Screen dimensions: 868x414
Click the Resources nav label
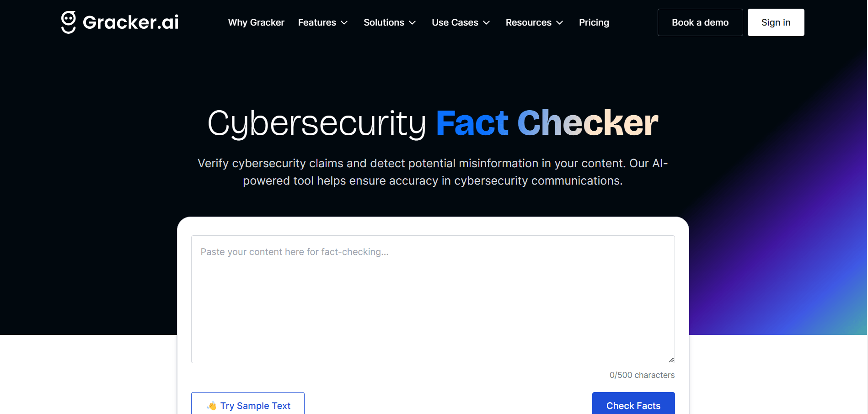(528, 22)
